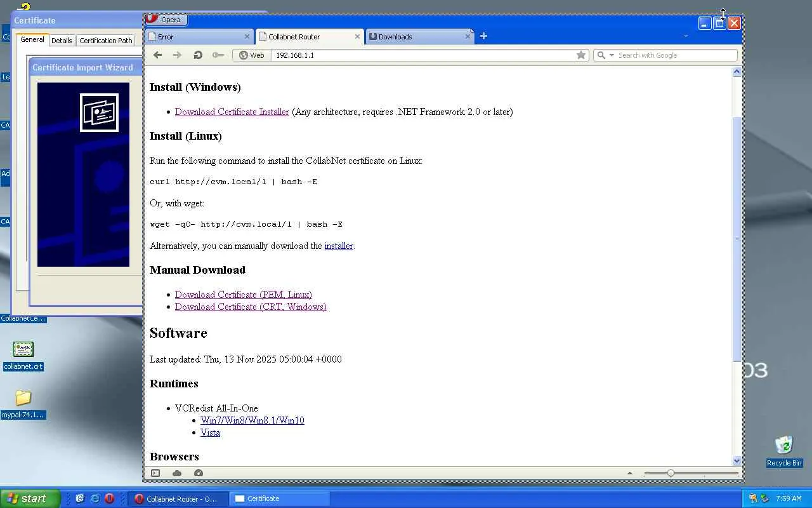Close the Downloads tab
812x508 pixels.
[x=468, y=37]
